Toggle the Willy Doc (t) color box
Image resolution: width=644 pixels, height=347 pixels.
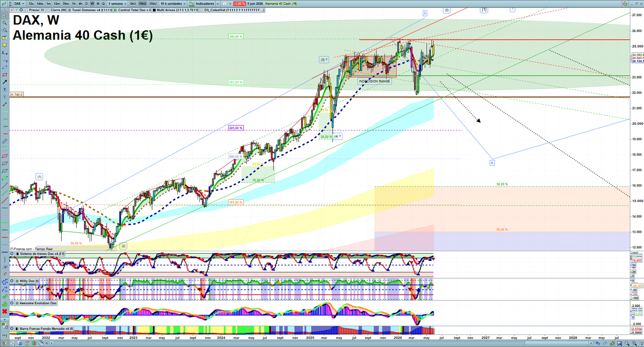pos(17,281)
